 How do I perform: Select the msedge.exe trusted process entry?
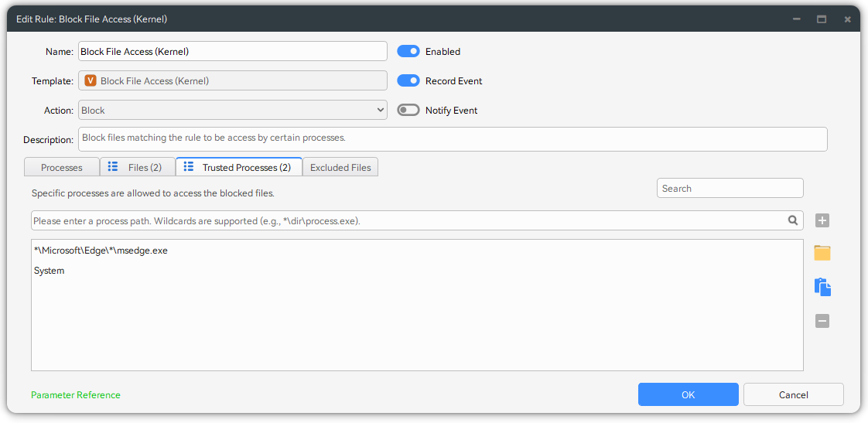tap(101, 251)
